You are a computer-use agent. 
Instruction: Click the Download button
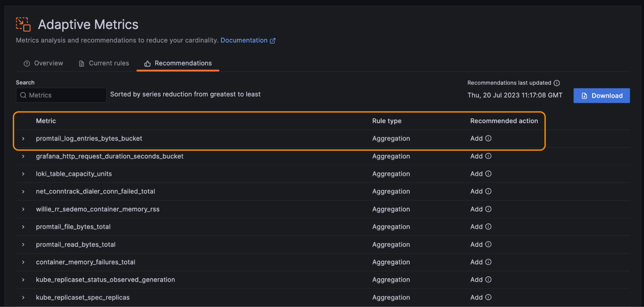point(601,95)
